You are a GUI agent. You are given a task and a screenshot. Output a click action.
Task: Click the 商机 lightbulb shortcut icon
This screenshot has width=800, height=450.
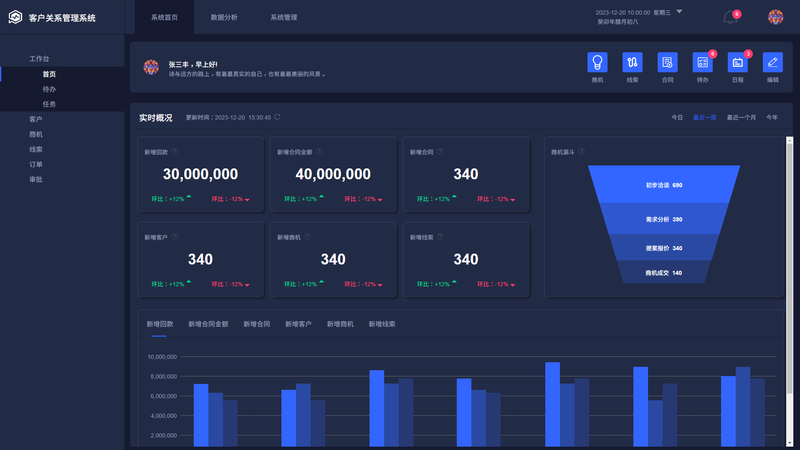point(597,62)
